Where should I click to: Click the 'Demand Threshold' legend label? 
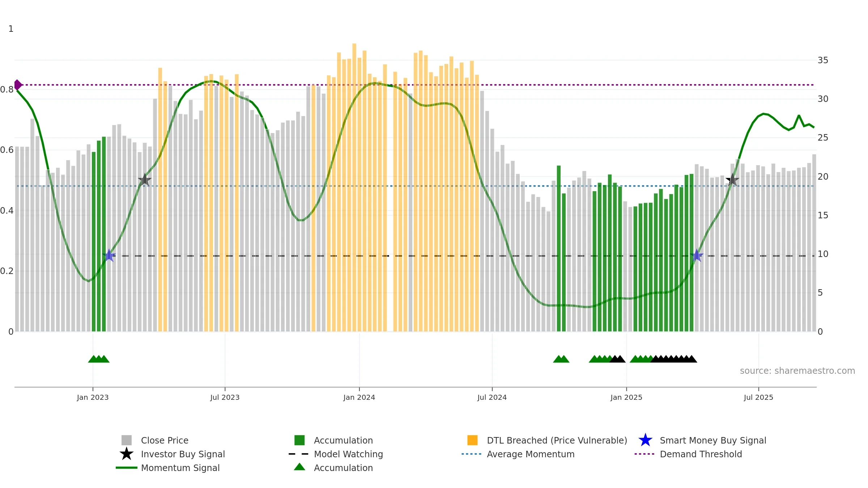point(701,454)
